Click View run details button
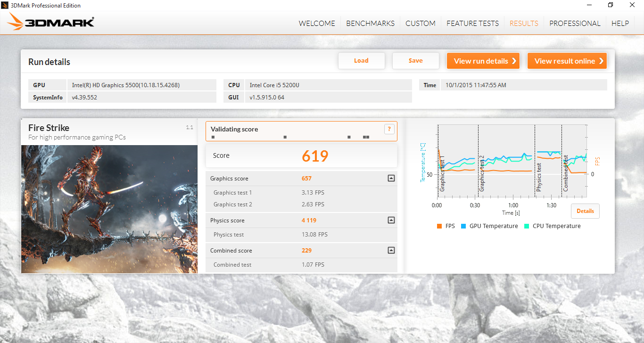Image resolution: width=644 pixels, height=343 pixels. 483,61
